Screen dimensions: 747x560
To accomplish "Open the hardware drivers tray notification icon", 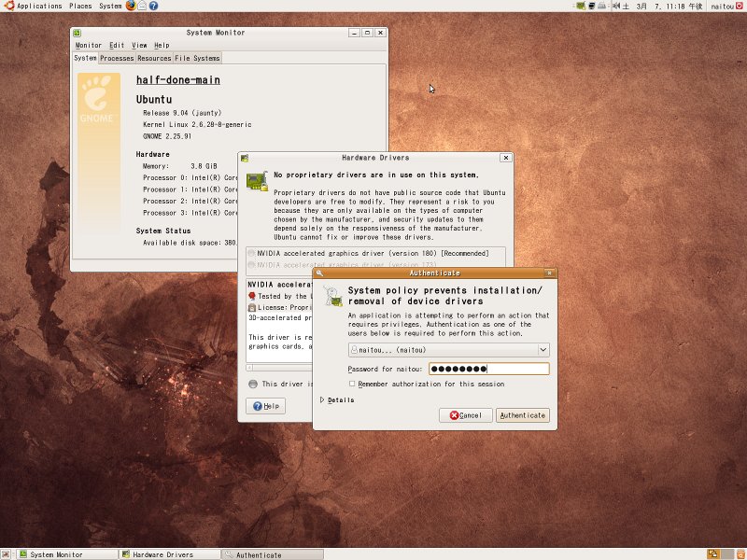I will click(x=581, y=6).
